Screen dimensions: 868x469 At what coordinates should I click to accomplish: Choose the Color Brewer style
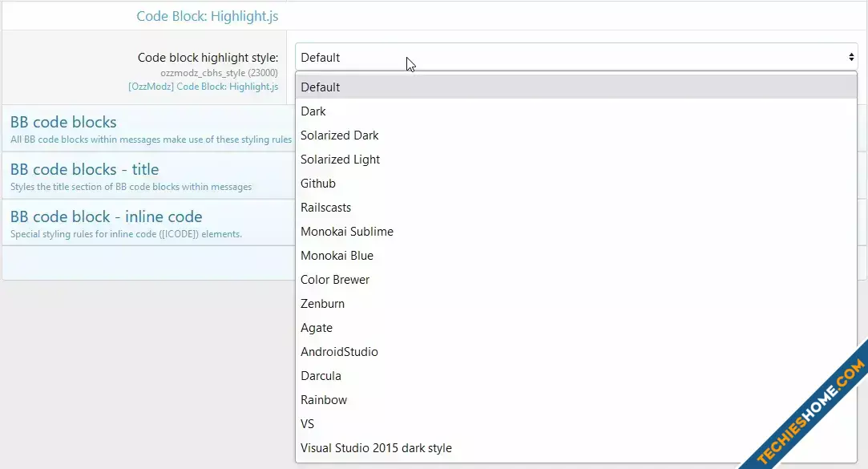tap(576, 280)
